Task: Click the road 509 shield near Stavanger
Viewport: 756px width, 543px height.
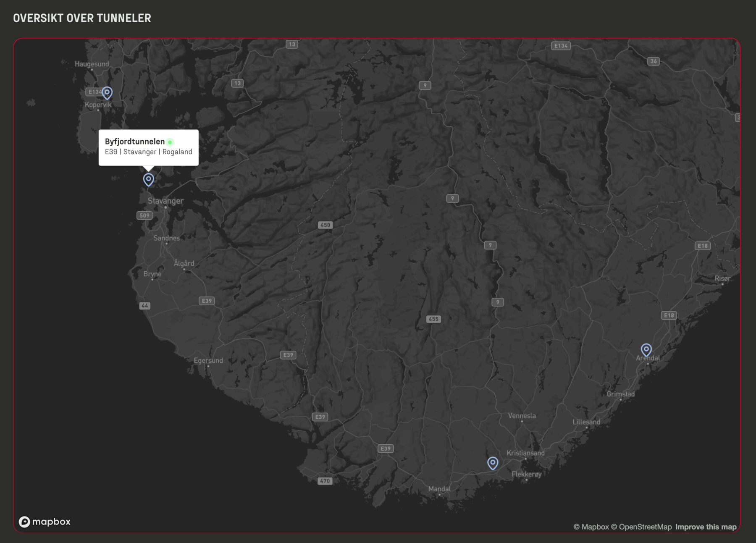Action: tap(144, 215)
